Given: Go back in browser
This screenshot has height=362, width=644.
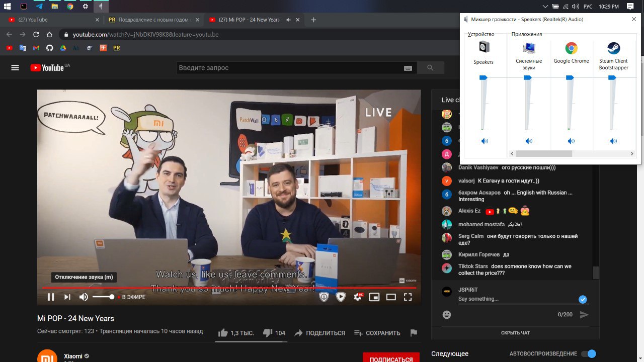Looking at the screenshot, I should pyautogui.click(x=9, y=35).
